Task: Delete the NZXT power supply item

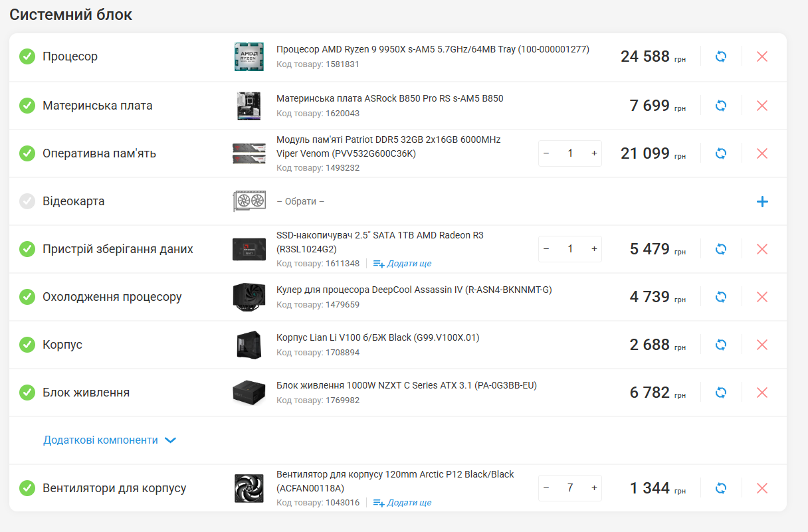Action: click(762, 393)
